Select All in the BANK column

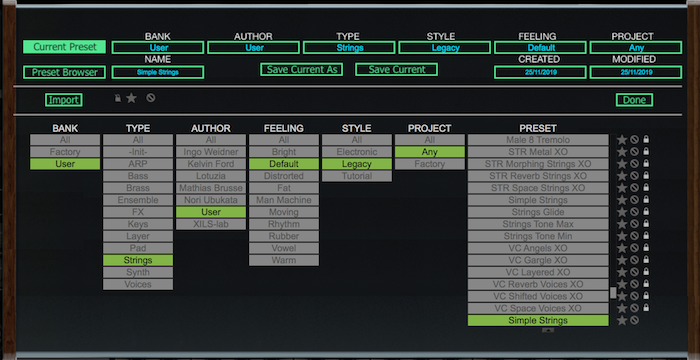pos(65,140)
